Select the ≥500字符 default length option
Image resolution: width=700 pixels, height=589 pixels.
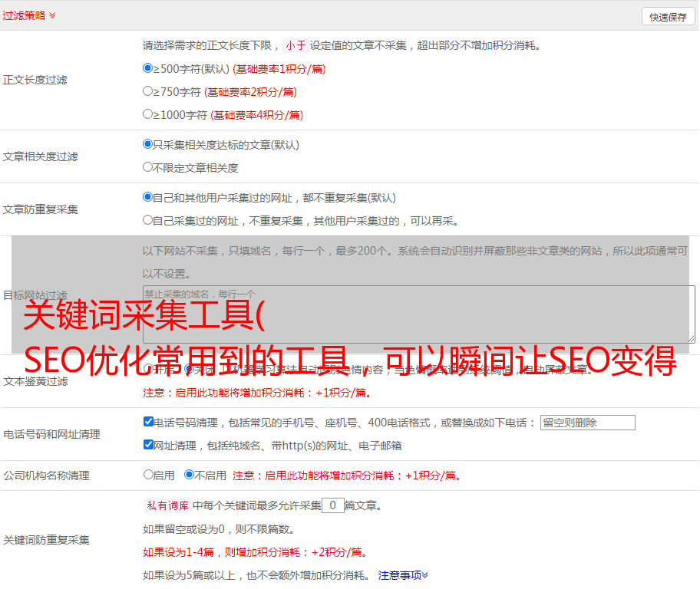point(148,68)
